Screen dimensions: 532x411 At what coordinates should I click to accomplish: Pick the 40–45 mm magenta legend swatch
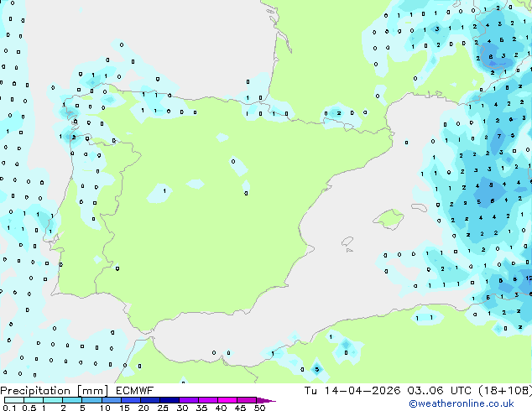pos(227,400)
